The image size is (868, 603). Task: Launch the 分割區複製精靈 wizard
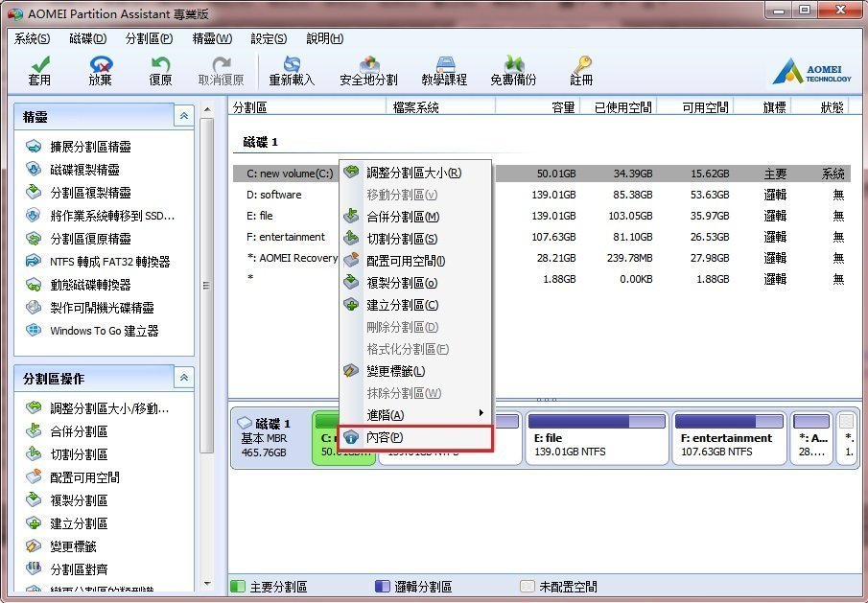79,193
